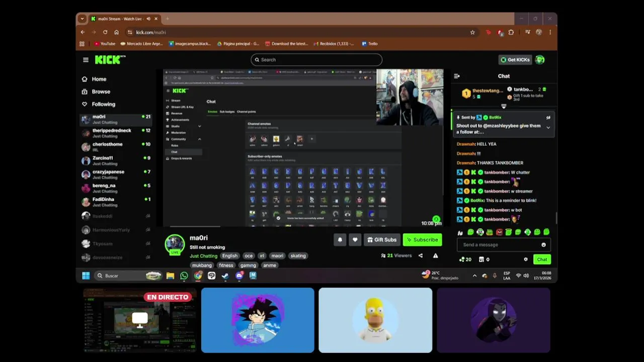Click the 21 Viewers count

tap(396, 255)
